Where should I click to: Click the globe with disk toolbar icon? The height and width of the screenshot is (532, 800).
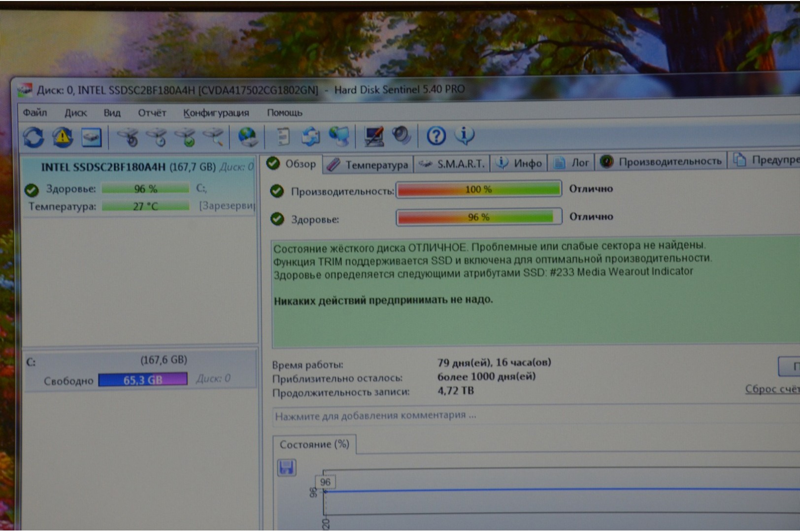247,137
